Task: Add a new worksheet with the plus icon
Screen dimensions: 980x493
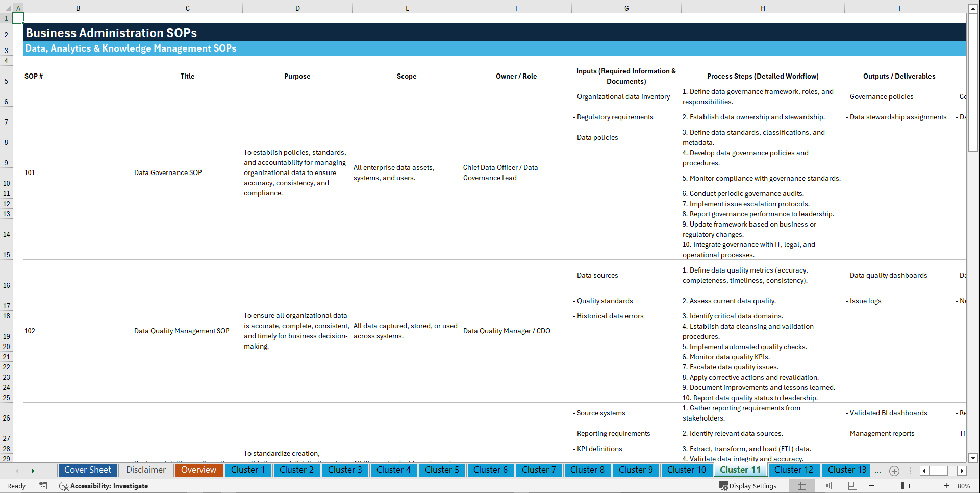Action: (894, 471)
